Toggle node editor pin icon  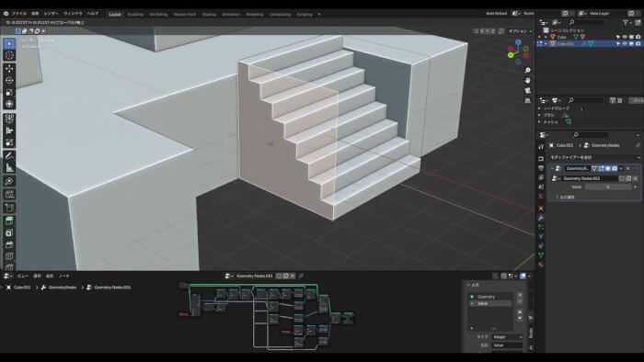click(301, 276)
